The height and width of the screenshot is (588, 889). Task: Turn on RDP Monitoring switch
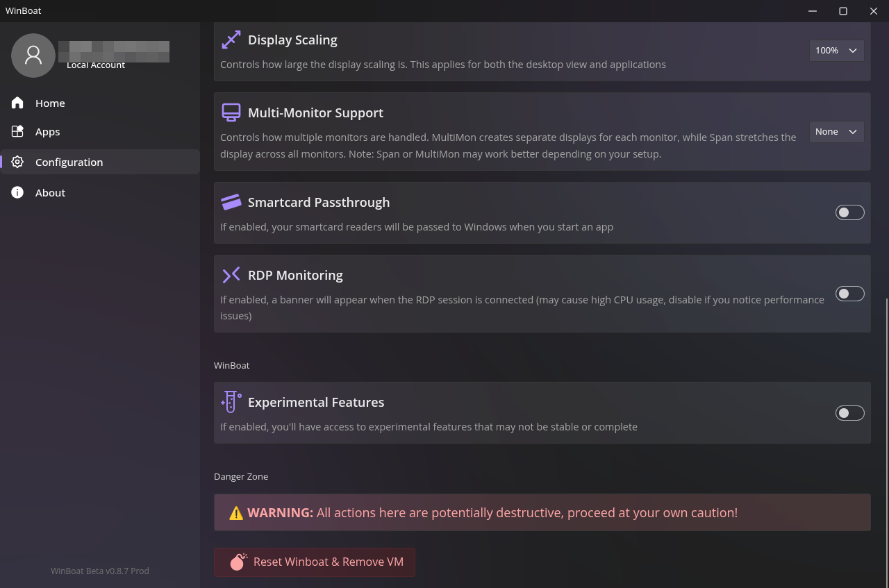click(x=849, y=294)
